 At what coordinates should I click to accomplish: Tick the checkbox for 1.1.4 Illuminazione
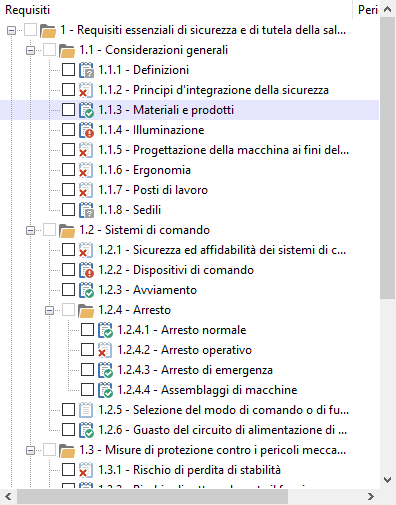pyautogui.click(x=68, y=130)
